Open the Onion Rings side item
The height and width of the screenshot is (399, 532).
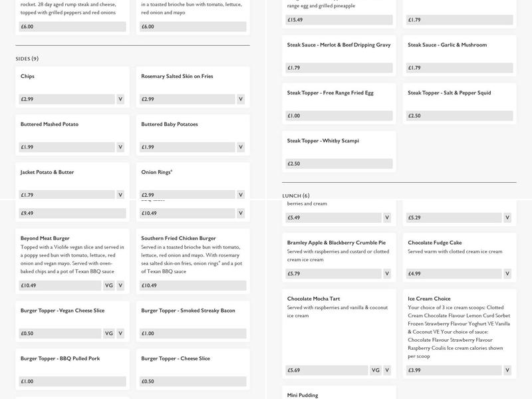(157, 172)
